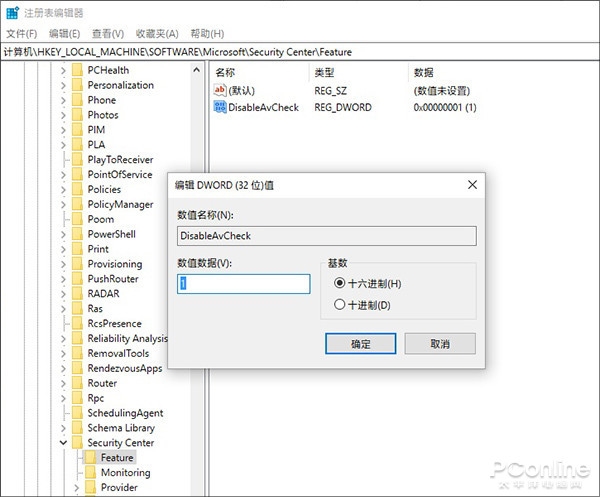The image size is (600, 497).
Task: Click the (数值未设置) data cell
Action: point(442,91)
